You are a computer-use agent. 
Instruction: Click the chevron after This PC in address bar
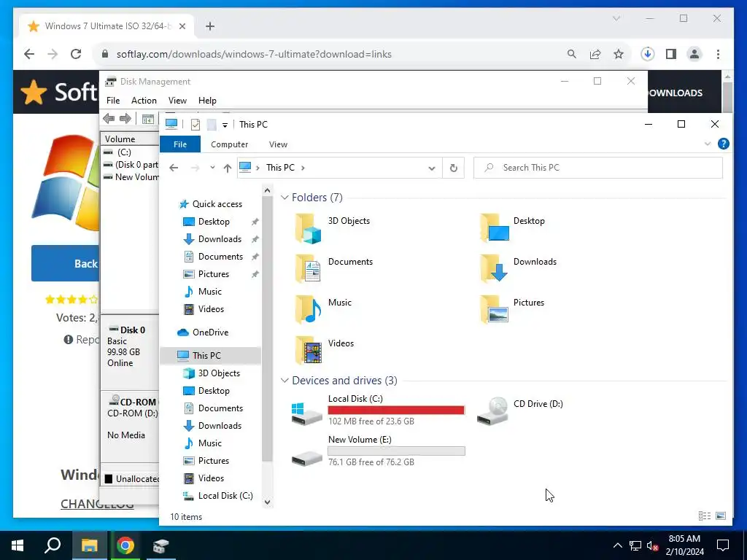(303, 168)
